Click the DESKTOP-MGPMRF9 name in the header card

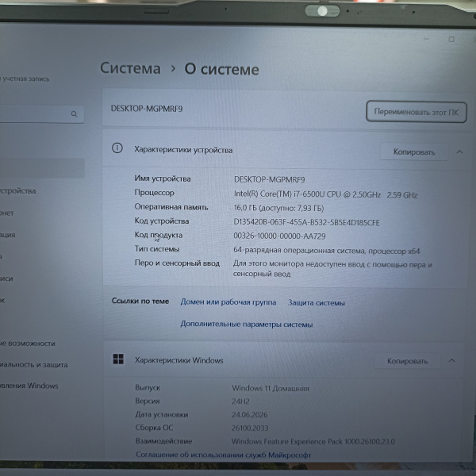(147, 109)
